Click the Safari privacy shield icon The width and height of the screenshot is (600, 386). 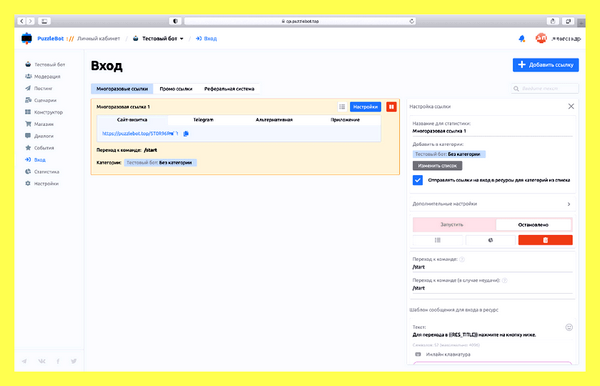pos(175,21)
